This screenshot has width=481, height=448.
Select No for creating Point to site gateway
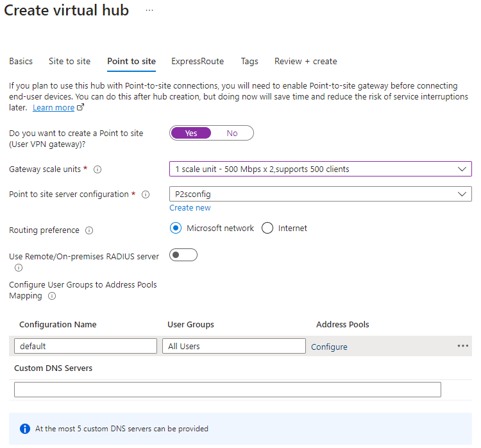(x=232, y=133)
